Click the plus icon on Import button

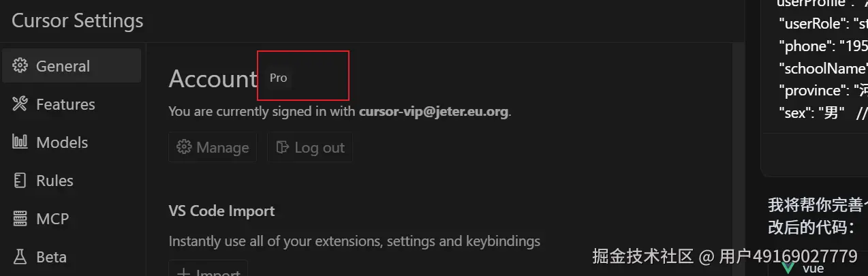[184, 273]
